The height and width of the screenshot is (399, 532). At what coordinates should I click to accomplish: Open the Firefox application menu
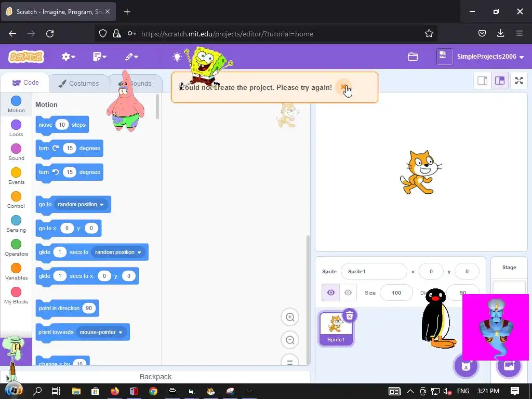(x=520, y=33)
